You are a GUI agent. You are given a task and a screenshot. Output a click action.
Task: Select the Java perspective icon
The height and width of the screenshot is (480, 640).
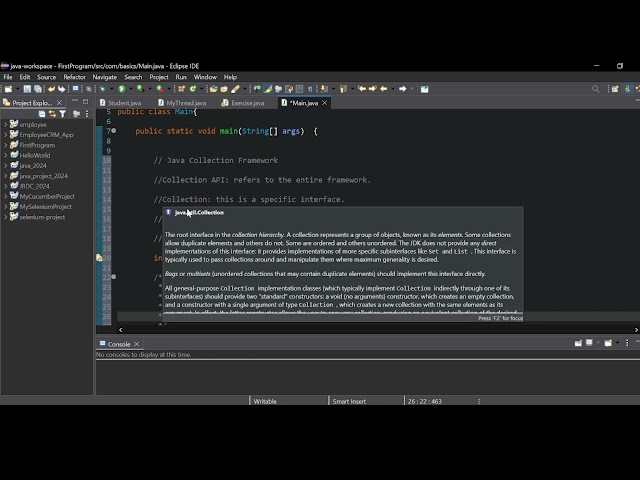628,89
